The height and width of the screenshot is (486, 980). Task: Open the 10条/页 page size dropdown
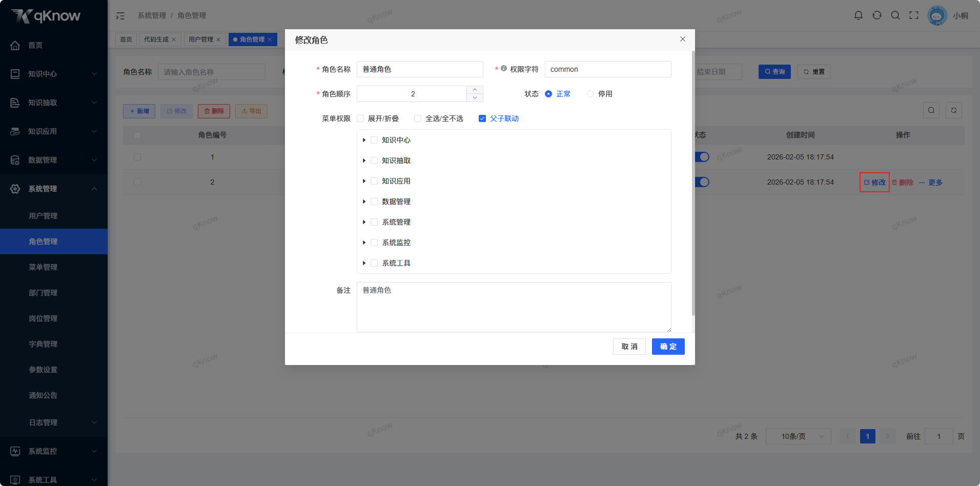click(798, 436)
